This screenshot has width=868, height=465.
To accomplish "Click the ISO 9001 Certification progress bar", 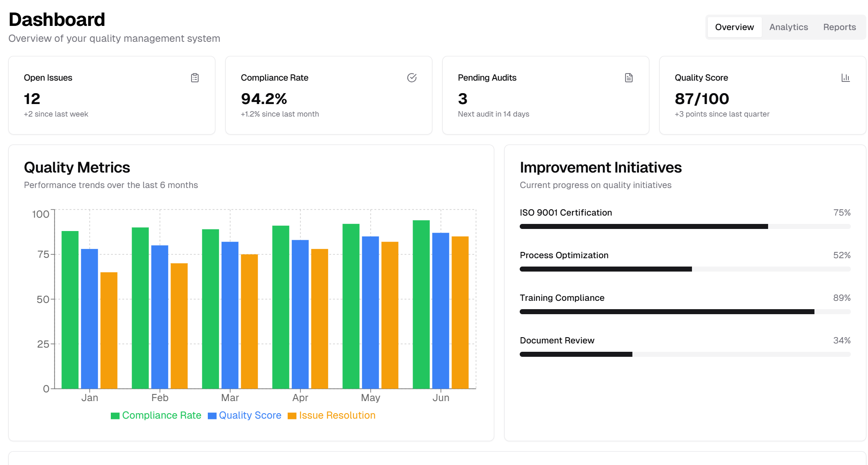I will 685,226.
